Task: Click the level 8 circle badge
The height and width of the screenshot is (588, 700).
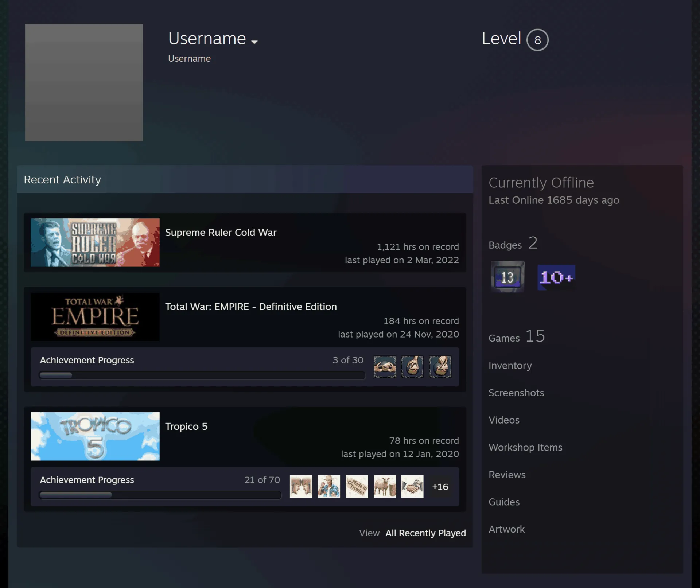Action: tap(537, 40)
